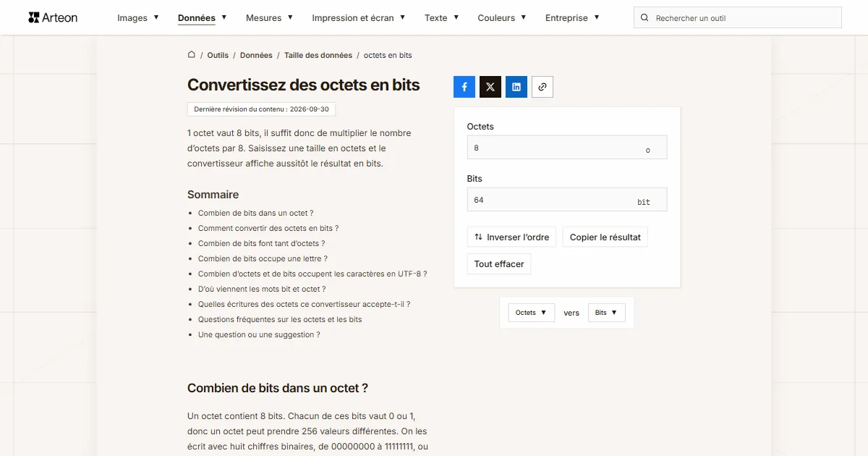
Task: Copy the page link icon
Action: [x=542, y=87]
